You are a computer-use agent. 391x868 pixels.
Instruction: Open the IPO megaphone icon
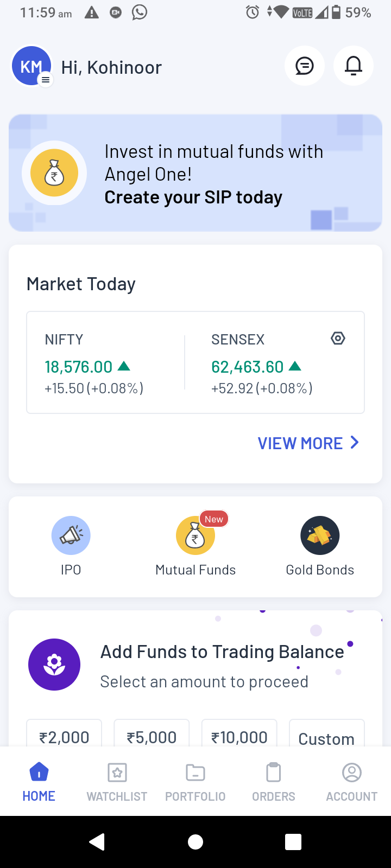click(71, 535)
